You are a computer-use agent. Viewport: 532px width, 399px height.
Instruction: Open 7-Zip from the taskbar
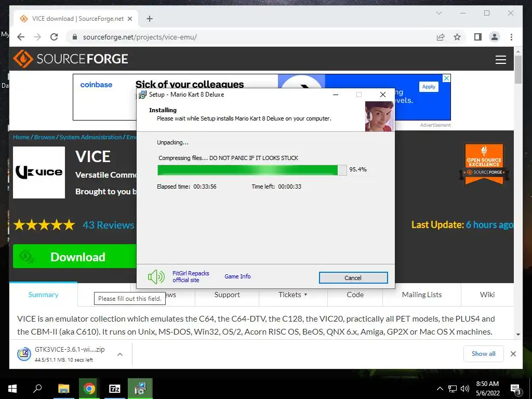[x=115, y=389]
